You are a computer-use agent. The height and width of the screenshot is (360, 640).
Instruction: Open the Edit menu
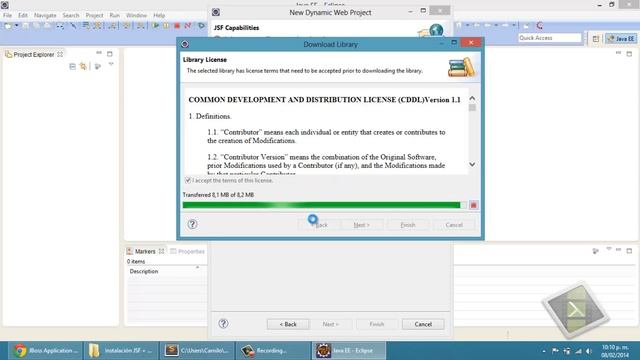point(23,15)
